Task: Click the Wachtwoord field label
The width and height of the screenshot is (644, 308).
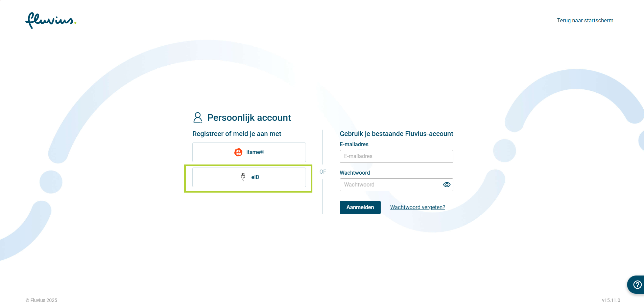Action: tap(355, 173)
